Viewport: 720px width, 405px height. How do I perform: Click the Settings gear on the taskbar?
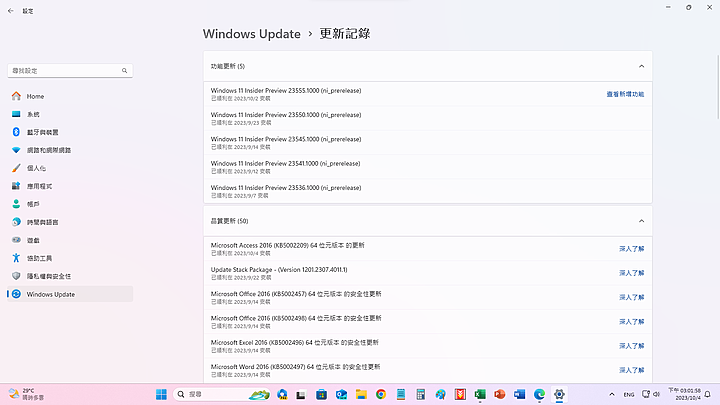click(559, 394)
